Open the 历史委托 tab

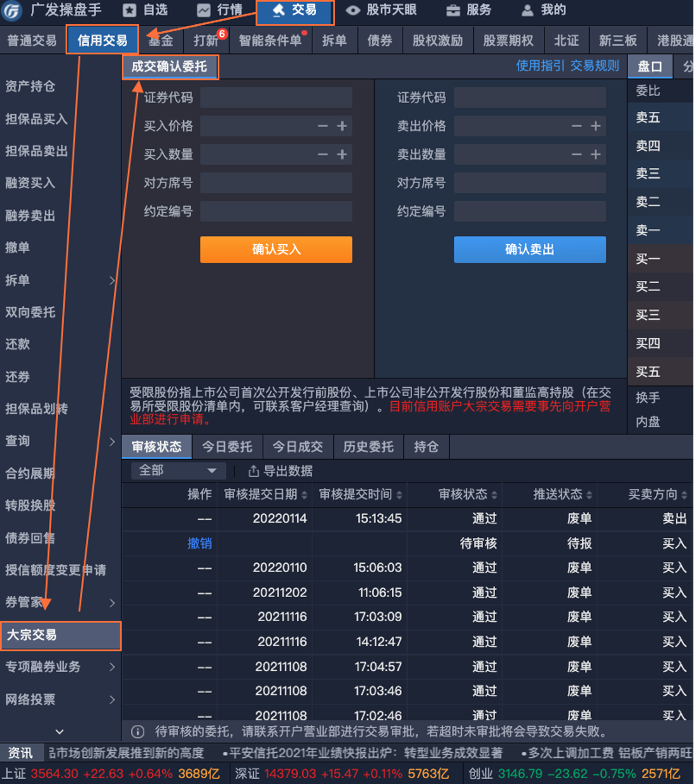368,447
